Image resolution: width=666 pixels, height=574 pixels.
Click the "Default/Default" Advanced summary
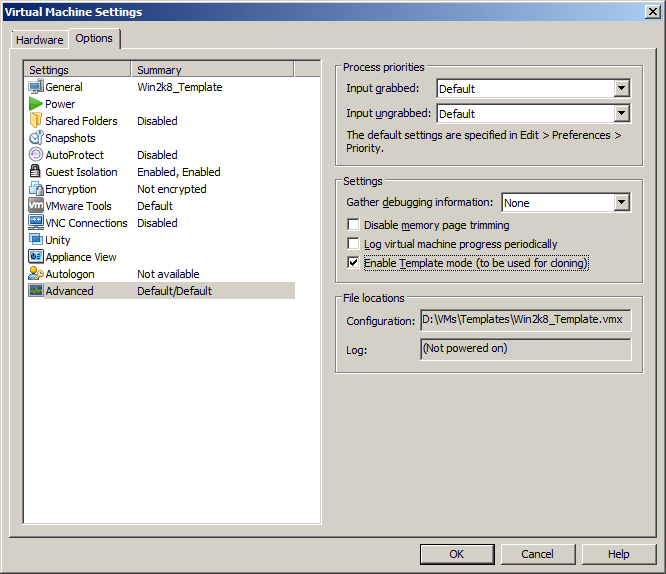(174, 291)
